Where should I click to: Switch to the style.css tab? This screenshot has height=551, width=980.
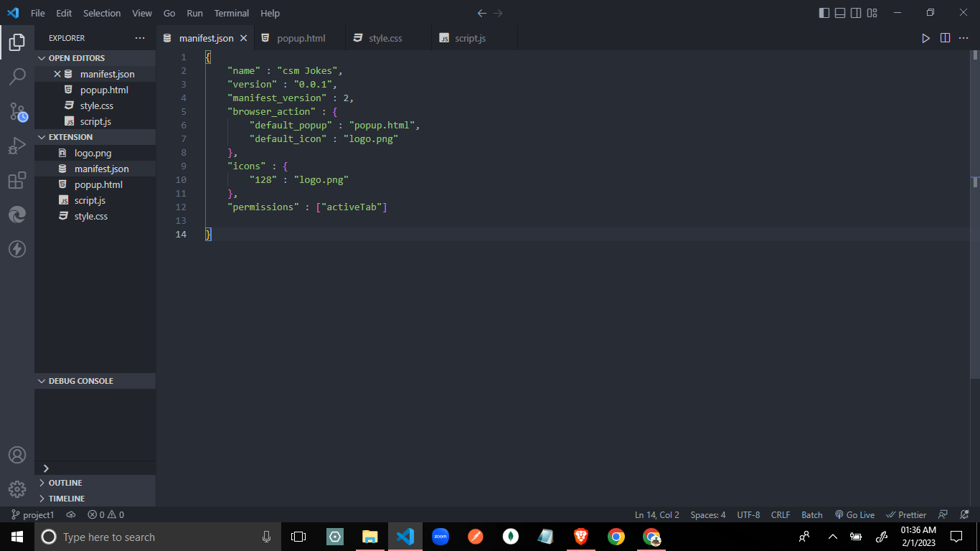click(x=386, y=38)
